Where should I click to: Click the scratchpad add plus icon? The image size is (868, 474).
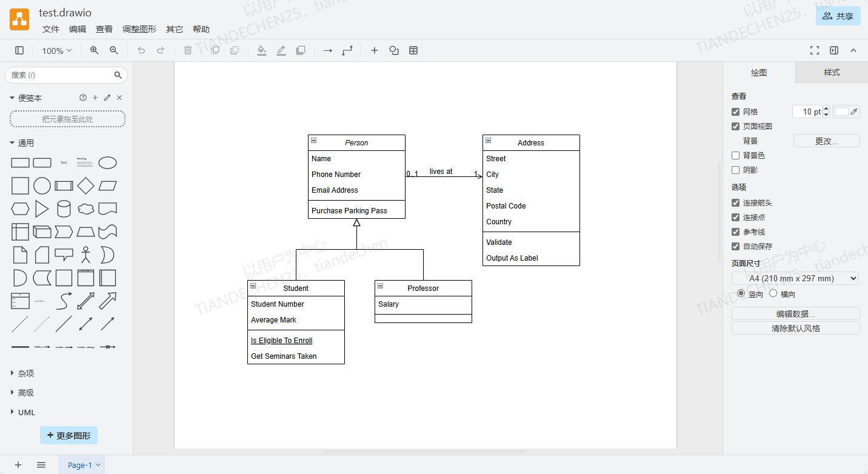pyautogui.click(x=95, y=98)
